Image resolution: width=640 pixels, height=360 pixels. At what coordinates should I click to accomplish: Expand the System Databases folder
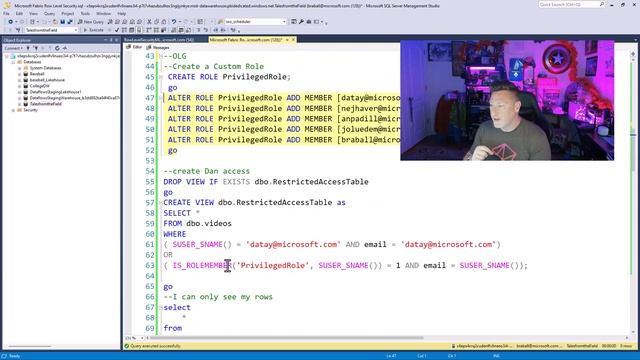[19, 68]
